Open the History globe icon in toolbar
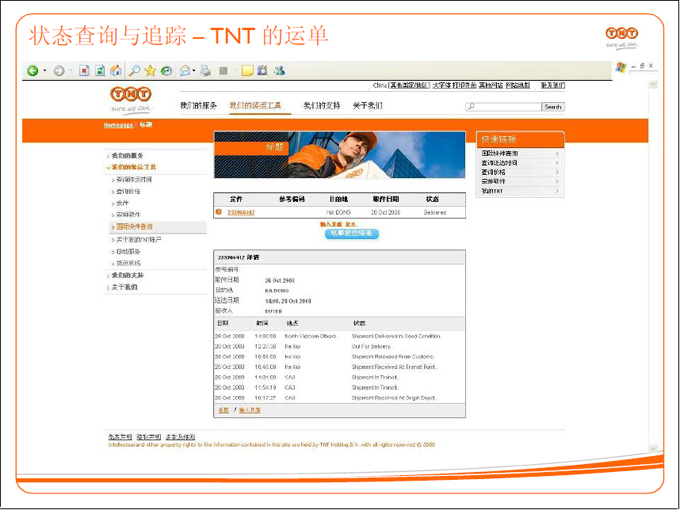 point(166,71)
